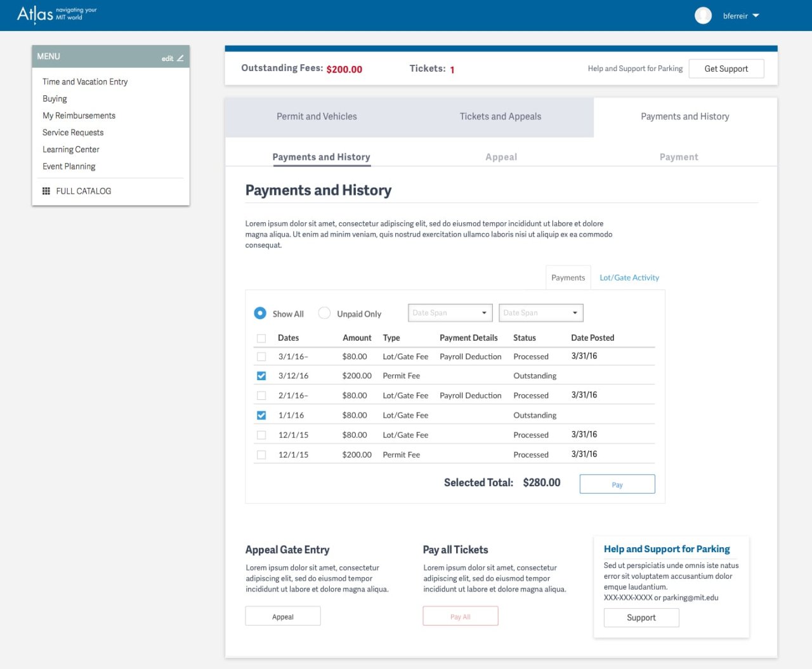
Task: Toggle the select-all checkbox in table header
Action: [261, 338]
